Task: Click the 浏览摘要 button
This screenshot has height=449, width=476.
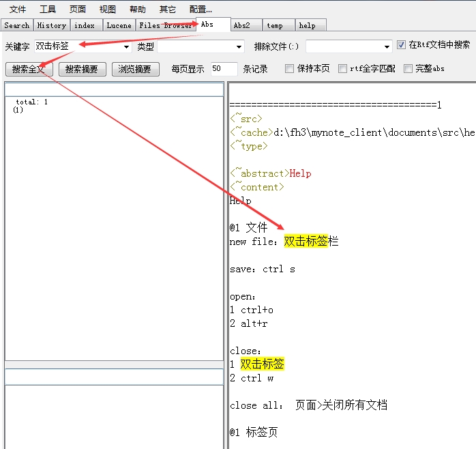Action: pyautogui.click(x=134, y=69)
